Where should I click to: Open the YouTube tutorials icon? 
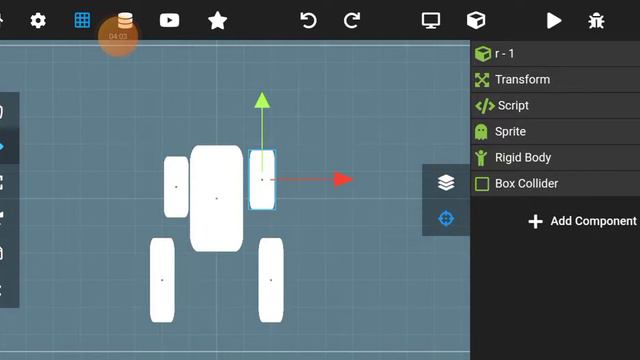pos(169,20)
